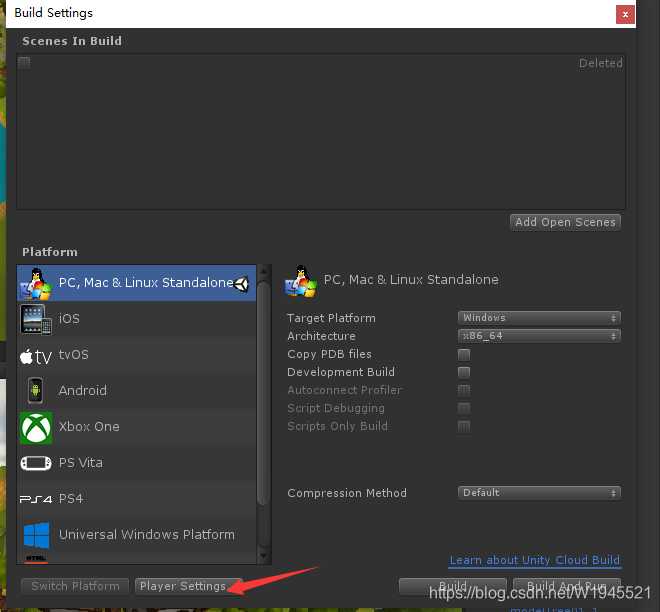This screenshot has height=612, width=660.
Task: Toggle the Scripts Only Build checkbox
Action: tap(464, 427)
